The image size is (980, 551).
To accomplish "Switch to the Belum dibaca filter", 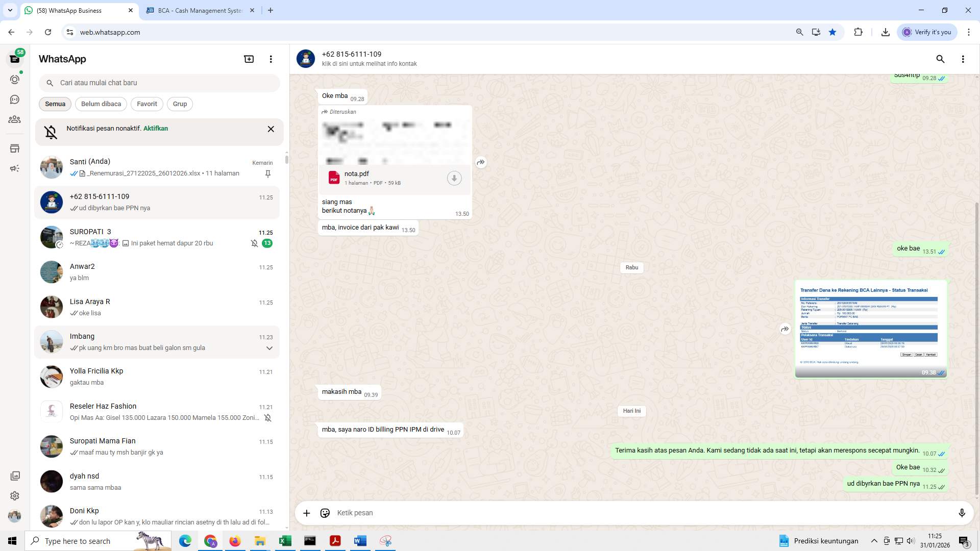I will click(101, 104).
